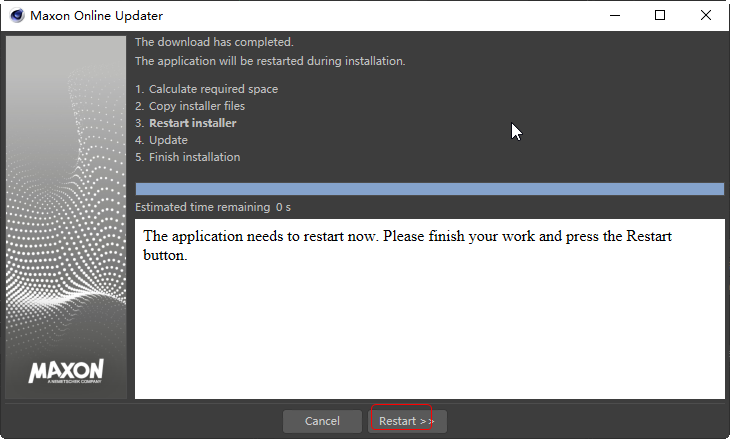Click inside the white restart message box
This screenshot has width=730, height=439.
(429, 320)
